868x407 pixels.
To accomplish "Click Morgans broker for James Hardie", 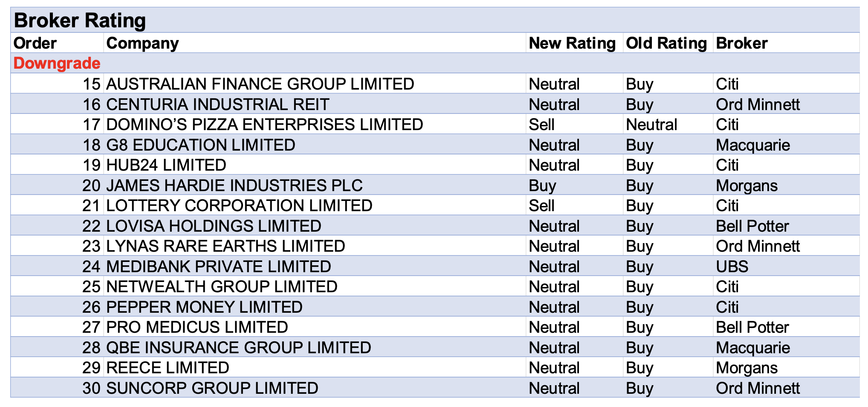I will pos(746,186).
